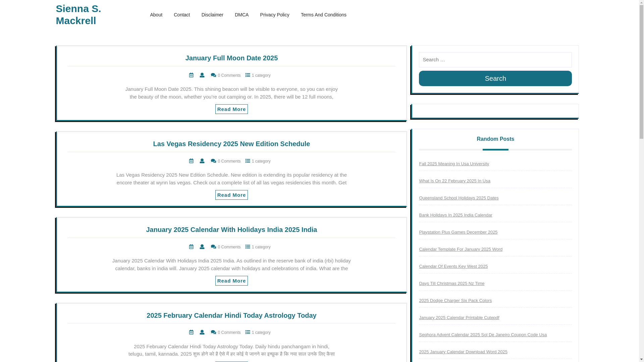Screen dimensions: 644x362
Task: Click author icon under January 2025 Calendar India post
Action: click(x=202, y=247)
